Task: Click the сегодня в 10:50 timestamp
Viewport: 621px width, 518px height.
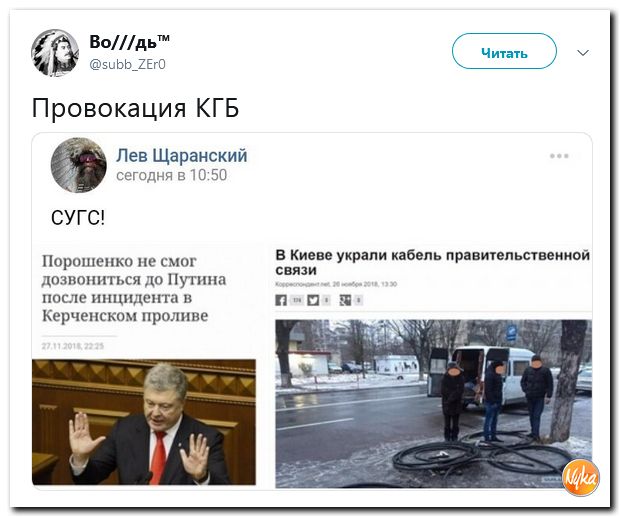Action: click(x=171, y=175)
